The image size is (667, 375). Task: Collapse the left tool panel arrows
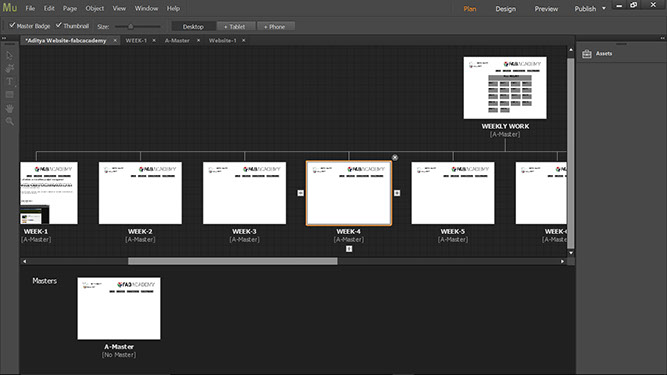pos(4,38)
